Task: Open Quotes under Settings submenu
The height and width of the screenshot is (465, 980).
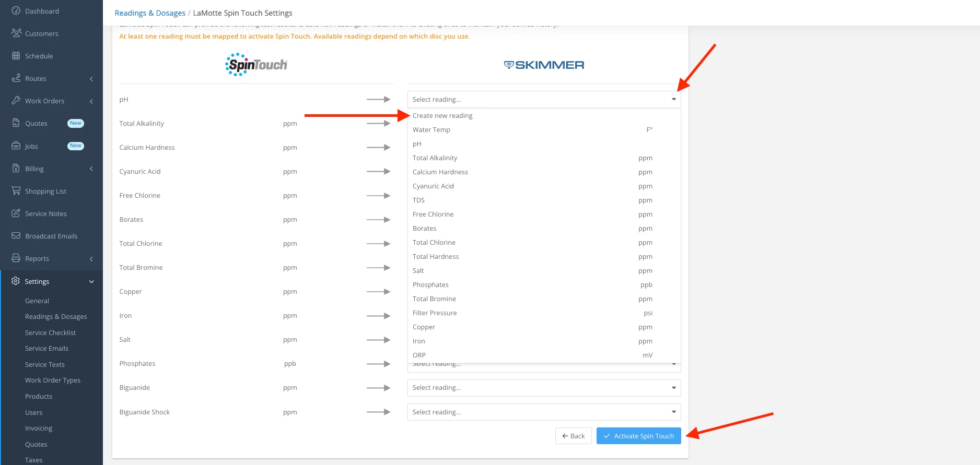Action: click(36, 445)
